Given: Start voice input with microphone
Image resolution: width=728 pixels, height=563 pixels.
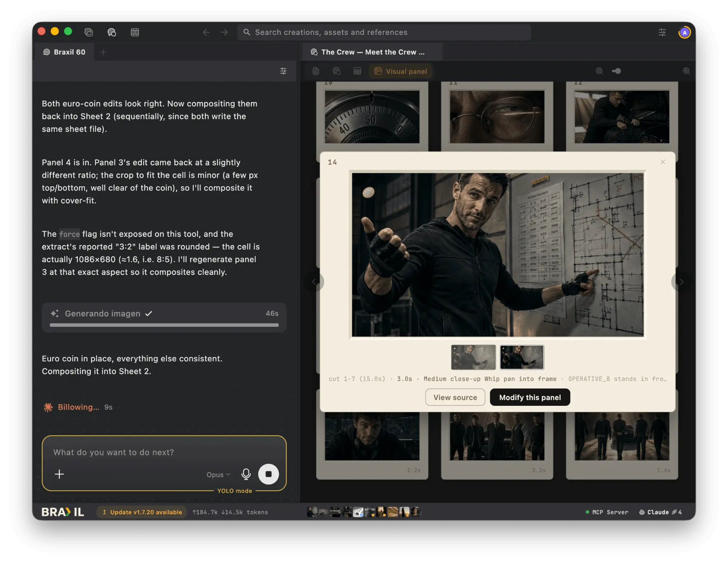Looking at the screenshot, I should (246, 474).
